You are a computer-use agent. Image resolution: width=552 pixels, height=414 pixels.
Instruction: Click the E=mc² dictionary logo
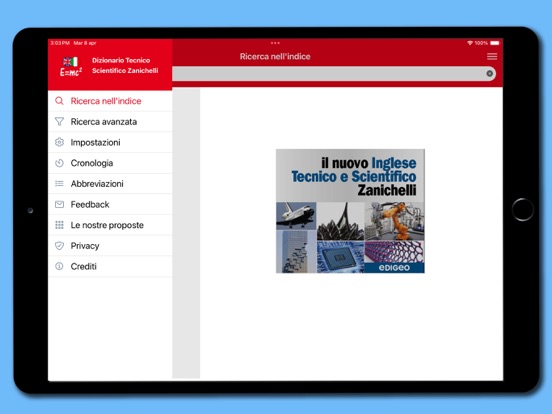71,67
